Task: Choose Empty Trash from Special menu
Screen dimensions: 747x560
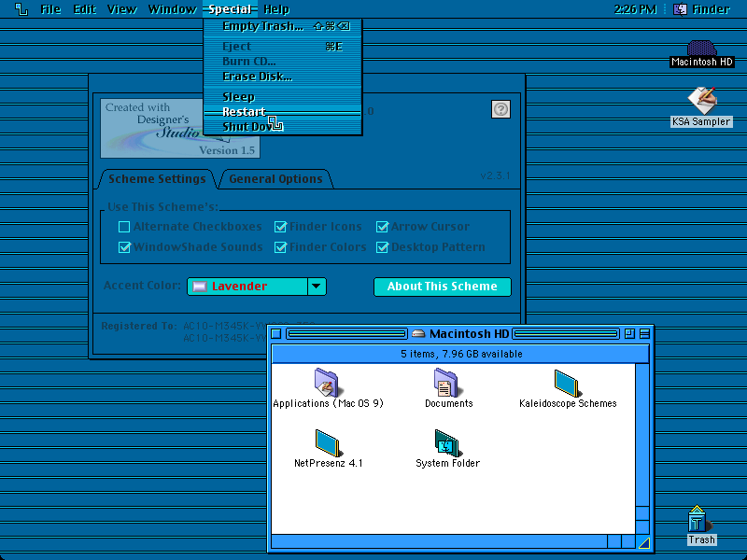Action: coord(283,26)
